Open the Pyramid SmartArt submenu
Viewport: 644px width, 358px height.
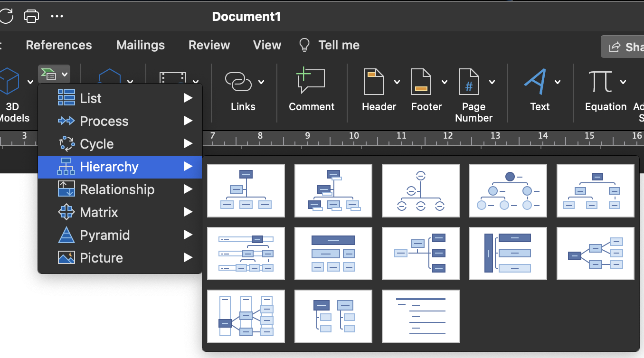[x=104, y=235]
